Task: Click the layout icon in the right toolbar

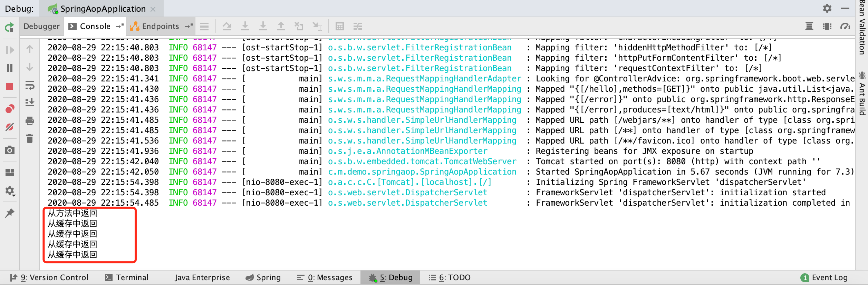Action: coord(827,26)
